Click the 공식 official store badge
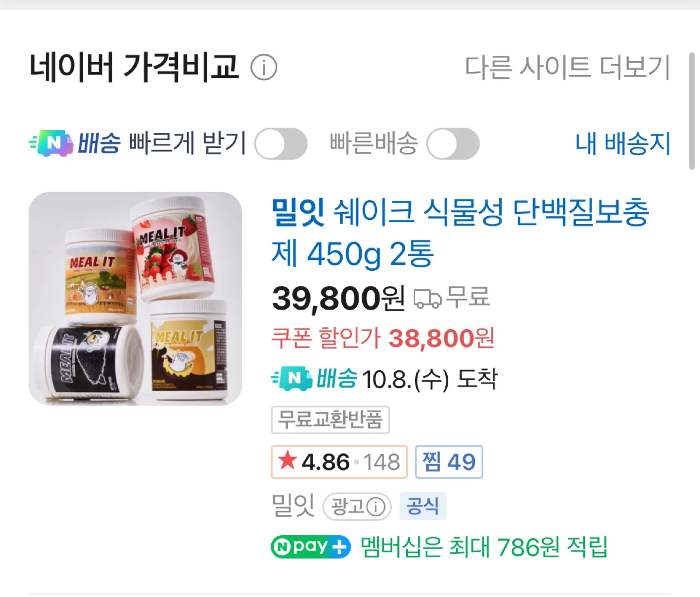The height and width of the screenshot is (597, 700). click(422, 506)
